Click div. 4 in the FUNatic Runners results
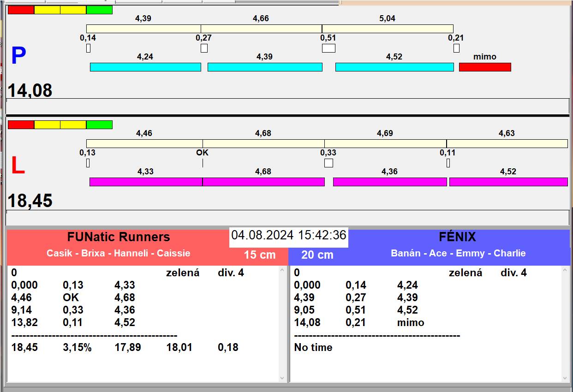The height and width of the screenshot is (392, 573). pyautogui.click(x=231, y=273)
